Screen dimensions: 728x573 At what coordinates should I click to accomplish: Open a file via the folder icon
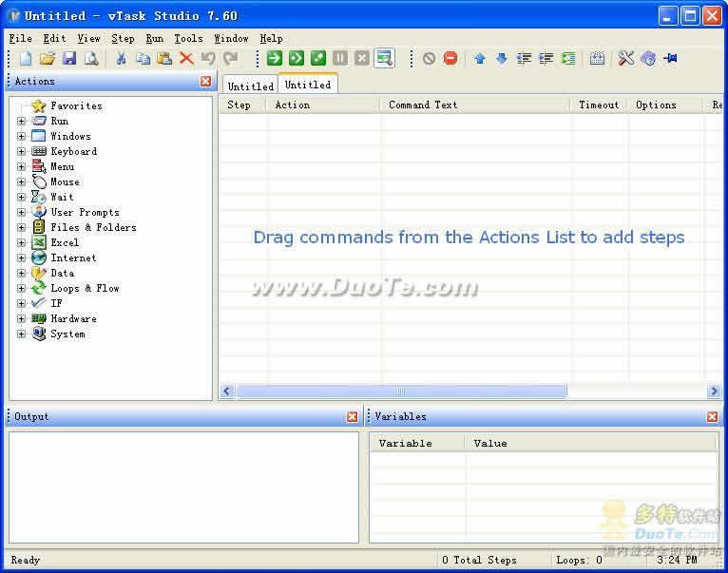(48, 59)
